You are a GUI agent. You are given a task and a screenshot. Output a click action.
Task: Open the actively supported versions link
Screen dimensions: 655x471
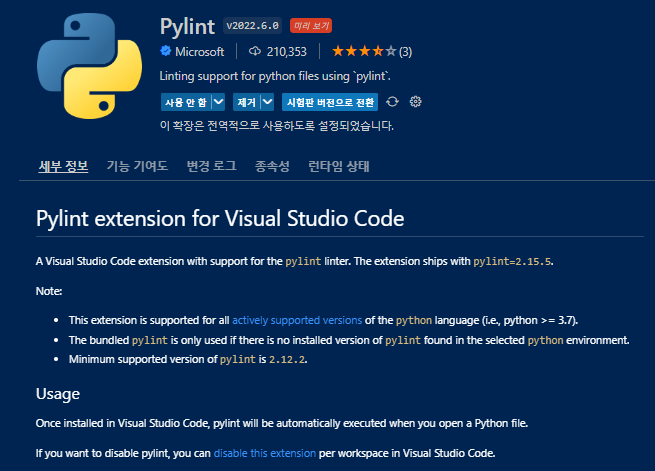(297, 320)
